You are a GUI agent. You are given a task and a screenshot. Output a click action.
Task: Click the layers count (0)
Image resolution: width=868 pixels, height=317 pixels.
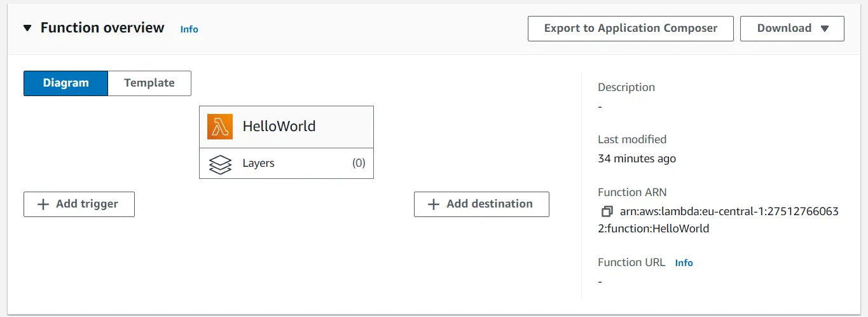click(x=359, y=164)
